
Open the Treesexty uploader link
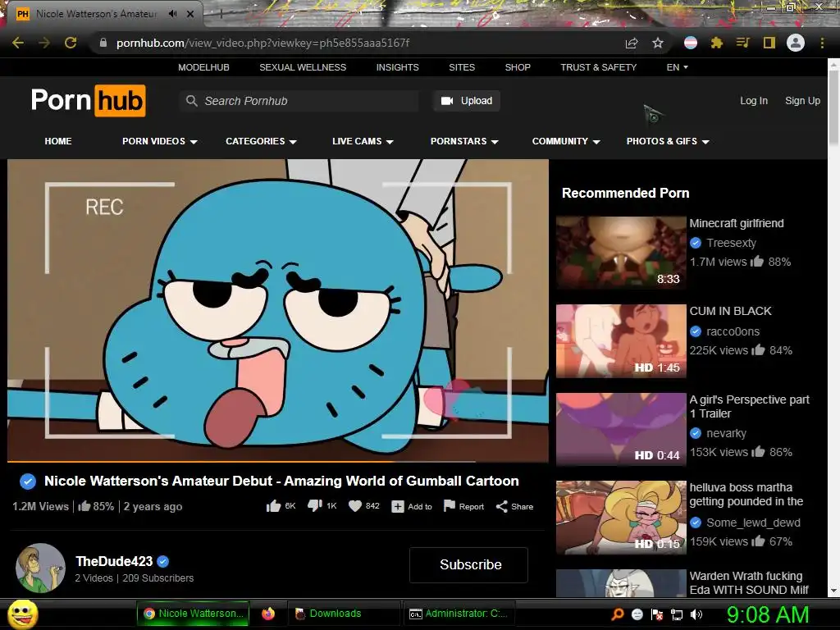pos(731,243)
